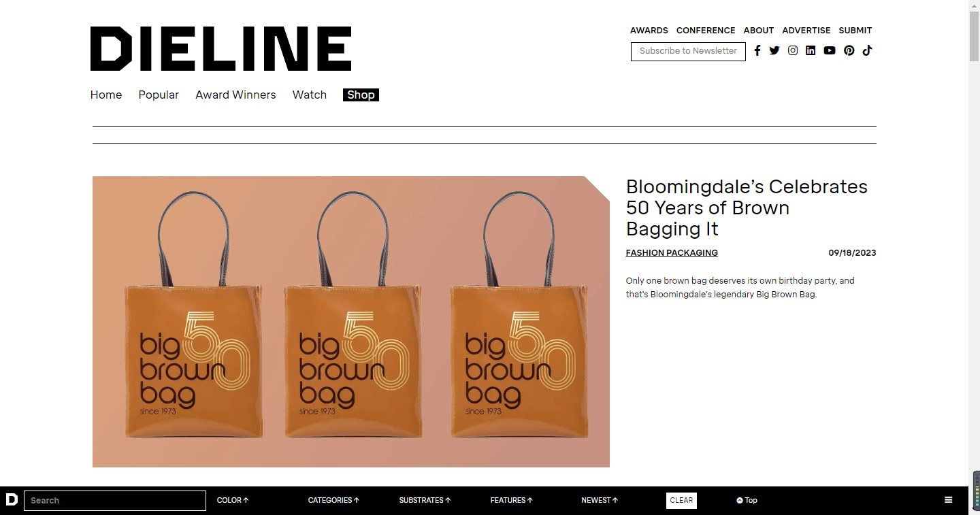980x515 pixels.
Task: Open the TikTok icon link
Action: [867, 50]
